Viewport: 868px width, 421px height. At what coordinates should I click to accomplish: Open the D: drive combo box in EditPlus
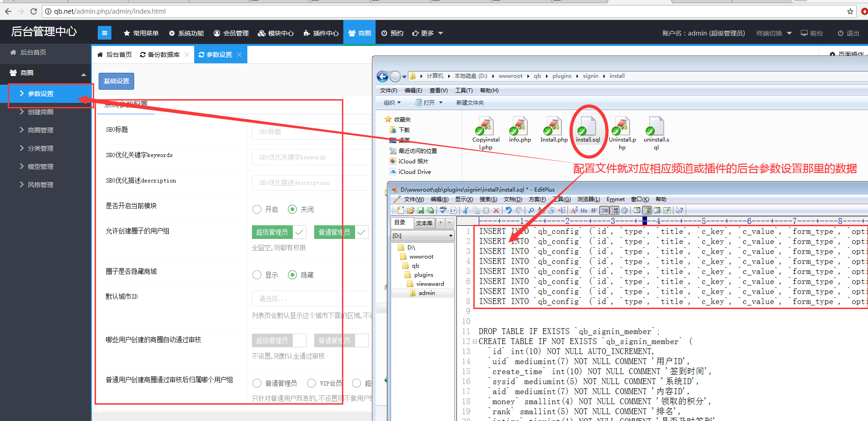pyautogui.click(x=422, y=236)
